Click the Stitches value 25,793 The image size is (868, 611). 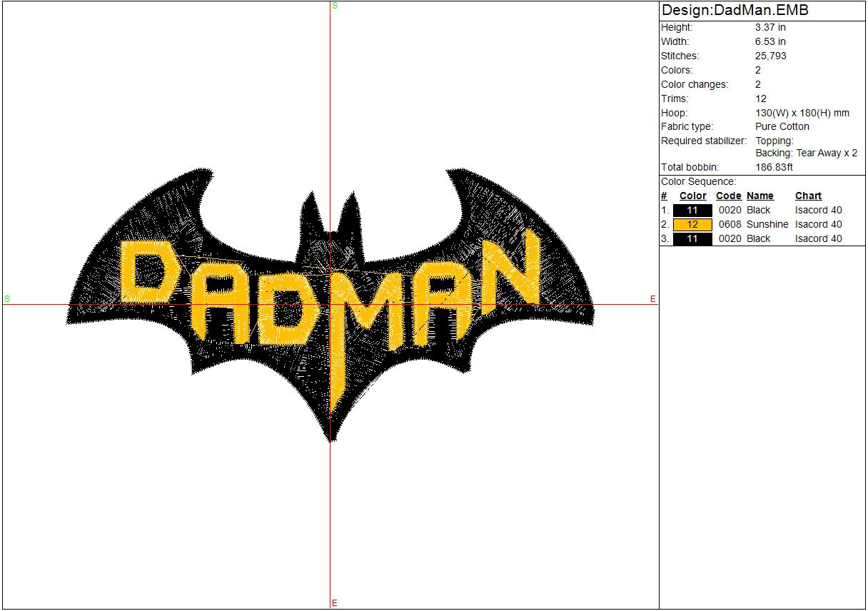(771, 56)
